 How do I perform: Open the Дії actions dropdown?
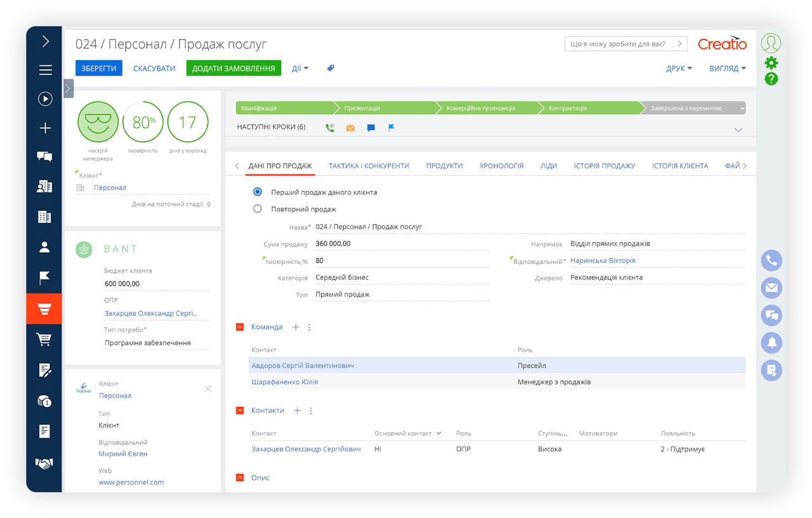[x=300, y=68]
